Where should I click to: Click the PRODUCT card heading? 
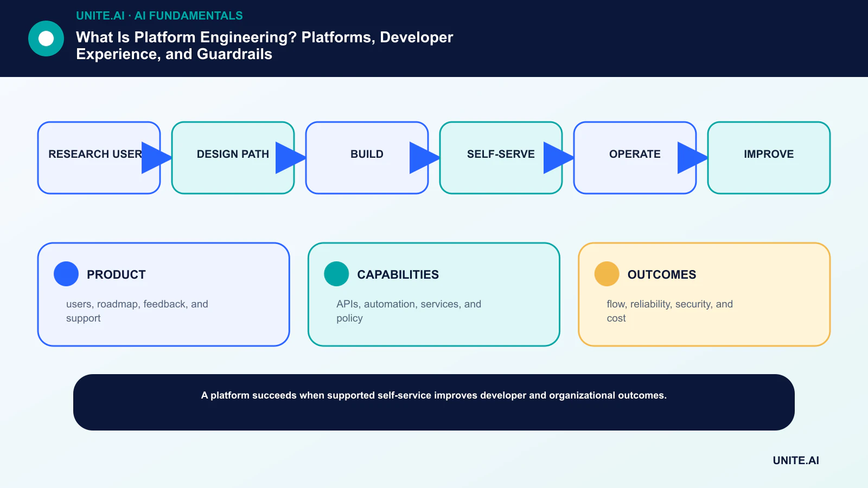click(x=116, y=274)
